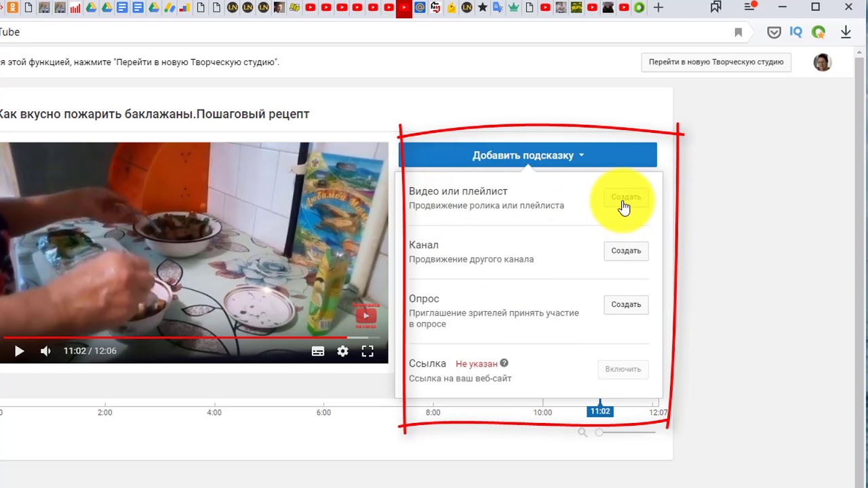
Task: Switch to the Google Ads tab
Action: 169,7
